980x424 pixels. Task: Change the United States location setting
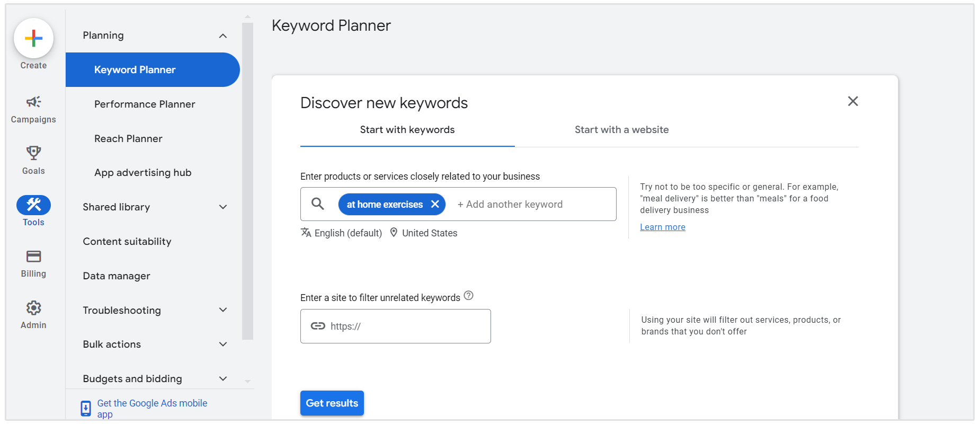429,233
